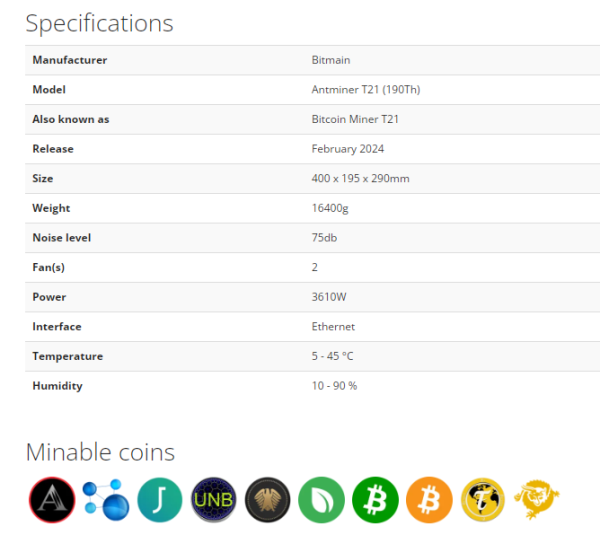This screenshot has width=600, height=535.
Task: Open the orange Bitcoin coin icon
Action: [429, 500]
